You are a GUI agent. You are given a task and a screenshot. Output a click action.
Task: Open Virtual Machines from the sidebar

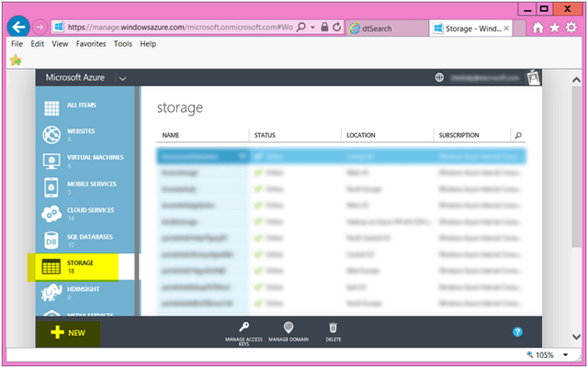[x=51, y=162]
